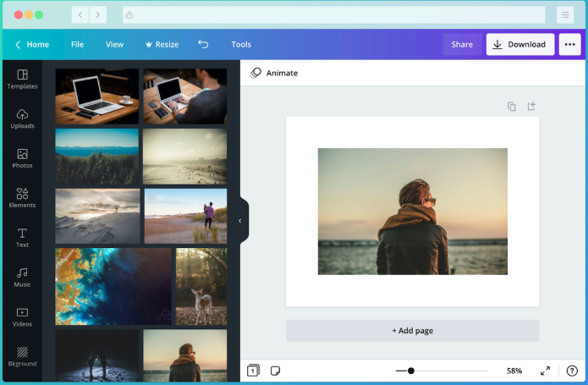The image size is (588, 385).
Task: Pick the snowy dune with cloudy sky photo
Action: tap(97, 216)
